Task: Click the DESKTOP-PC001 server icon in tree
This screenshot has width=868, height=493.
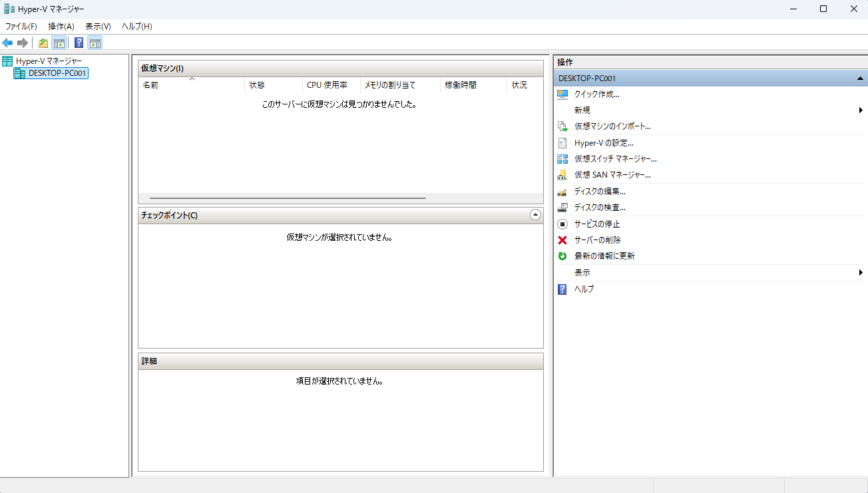Action: tap(20, 73)
